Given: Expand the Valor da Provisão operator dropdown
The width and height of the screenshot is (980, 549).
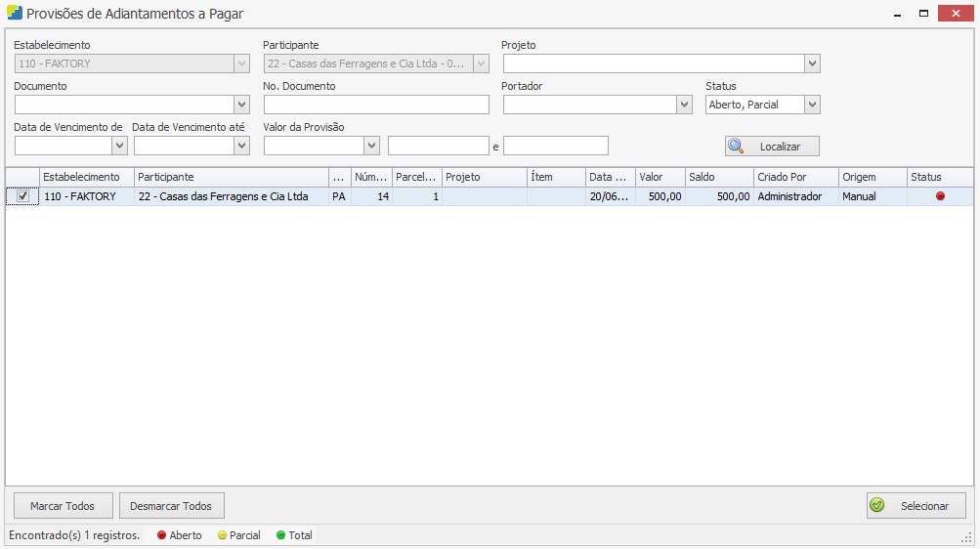Looking at the screenshot, I should coord(371,146).
